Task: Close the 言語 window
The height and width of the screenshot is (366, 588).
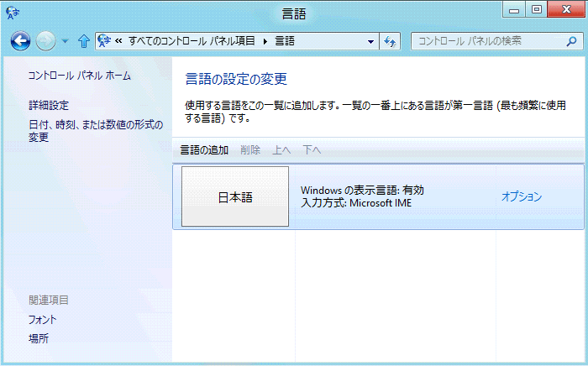Action: tap(566, 10)
